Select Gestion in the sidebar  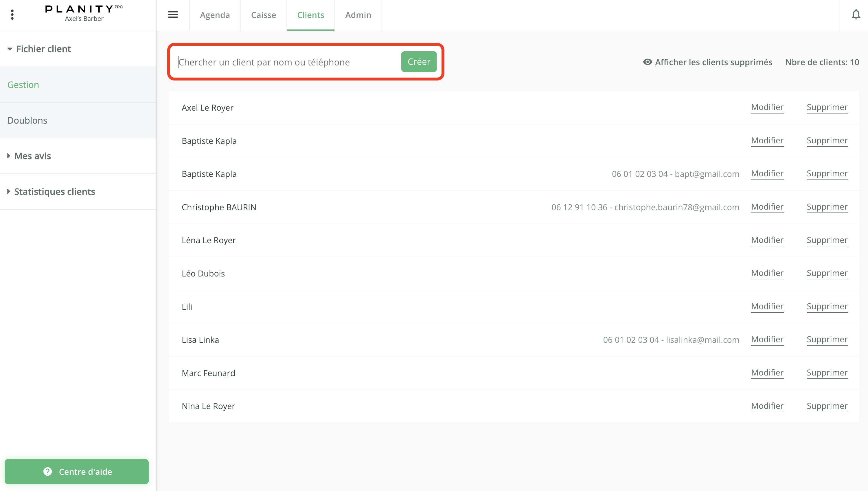pyautogui.click(x=23, y=85)
